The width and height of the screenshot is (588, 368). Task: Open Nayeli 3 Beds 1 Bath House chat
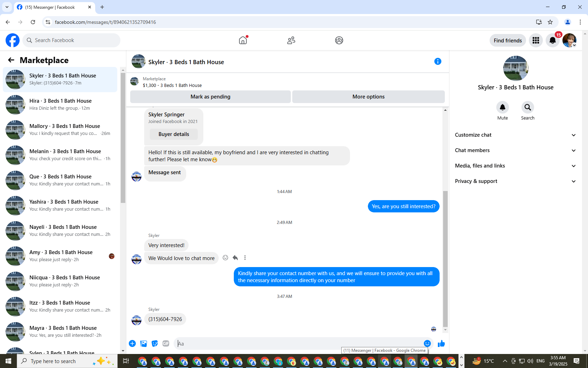tap(60, 231)
